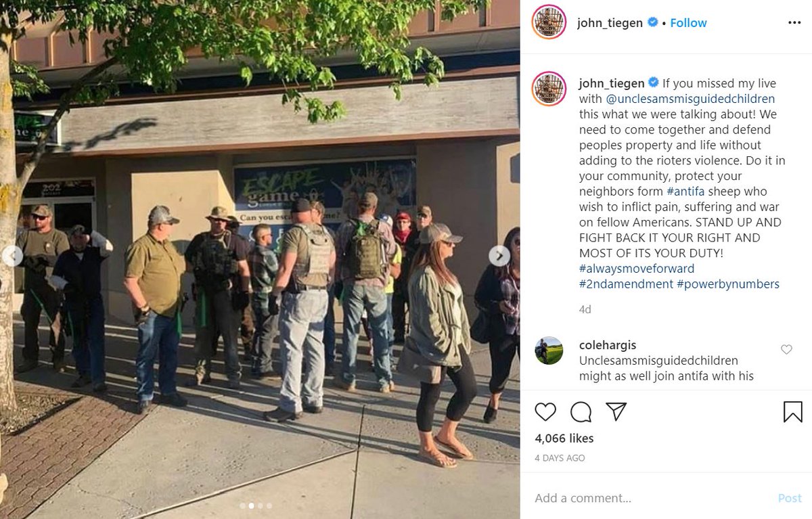
Task: Open the #powerbynumbers hashtag
Action: click(728, 284)
